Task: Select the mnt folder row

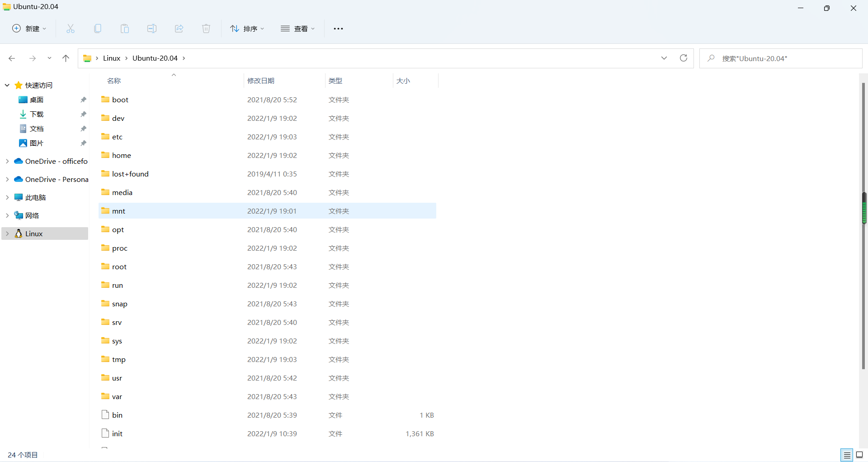Action: coord(267,211)
